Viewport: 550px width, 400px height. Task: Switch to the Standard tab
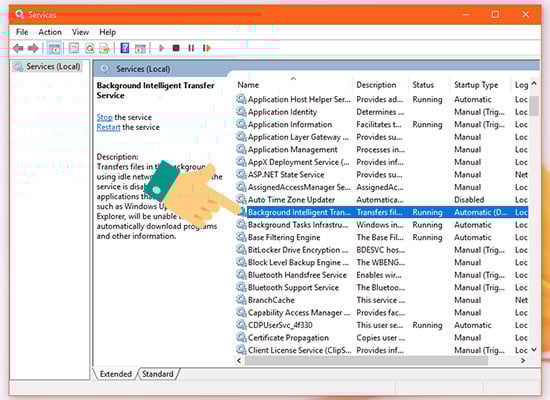point(158,374)
